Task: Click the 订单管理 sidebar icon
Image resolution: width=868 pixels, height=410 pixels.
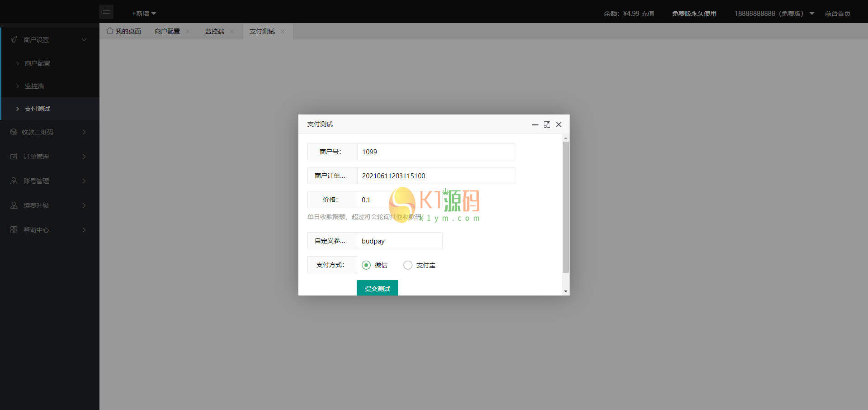Action: tap(14, 156)
